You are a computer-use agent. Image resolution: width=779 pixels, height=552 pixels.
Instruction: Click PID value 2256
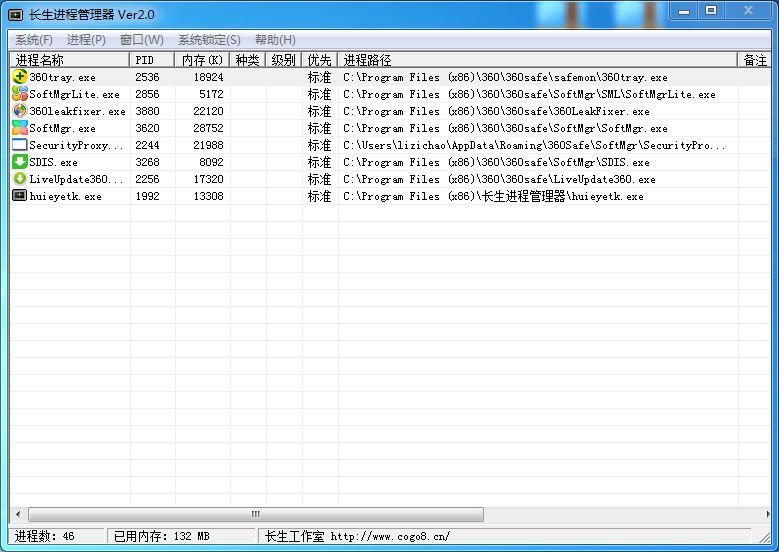(x=148, y=179)
